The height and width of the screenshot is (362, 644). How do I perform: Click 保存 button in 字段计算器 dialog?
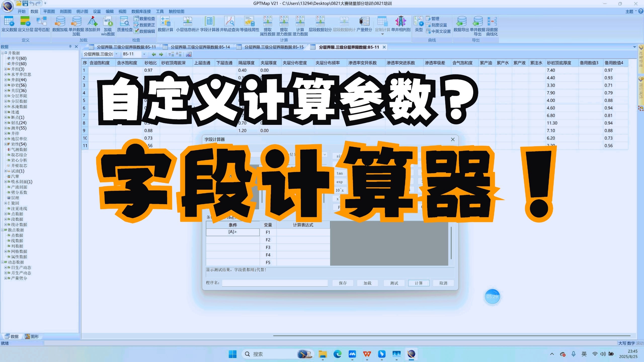343,283
